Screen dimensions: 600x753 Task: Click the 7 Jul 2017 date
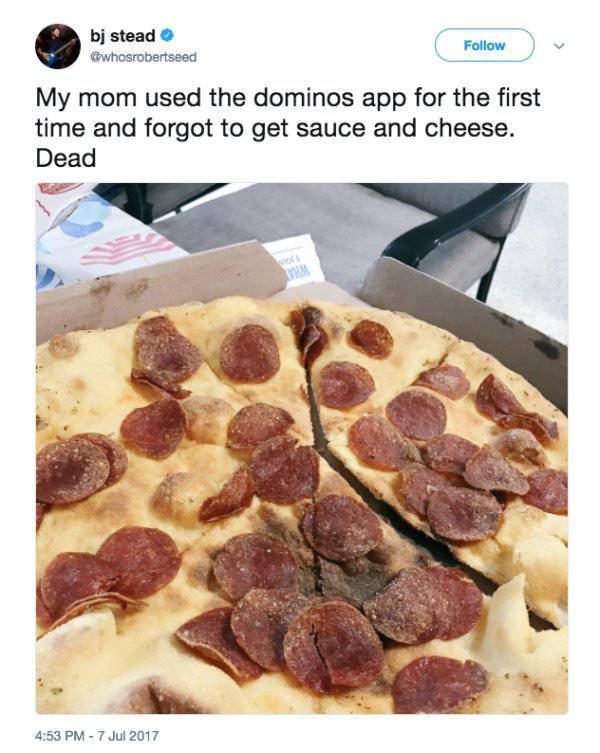(x=128, y=736)
